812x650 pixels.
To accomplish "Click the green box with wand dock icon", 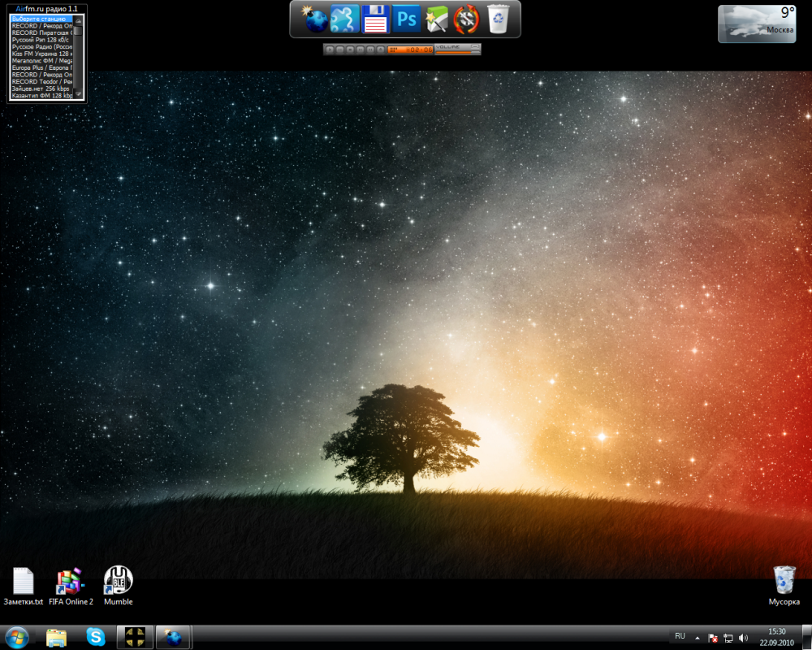I will coord(437,19).
